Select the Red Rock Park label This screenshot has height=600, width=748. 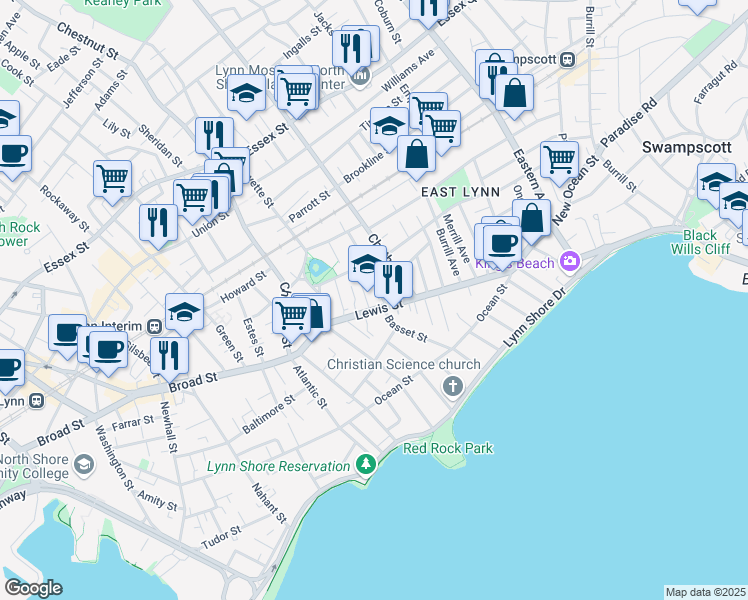(x=447, y=448)
